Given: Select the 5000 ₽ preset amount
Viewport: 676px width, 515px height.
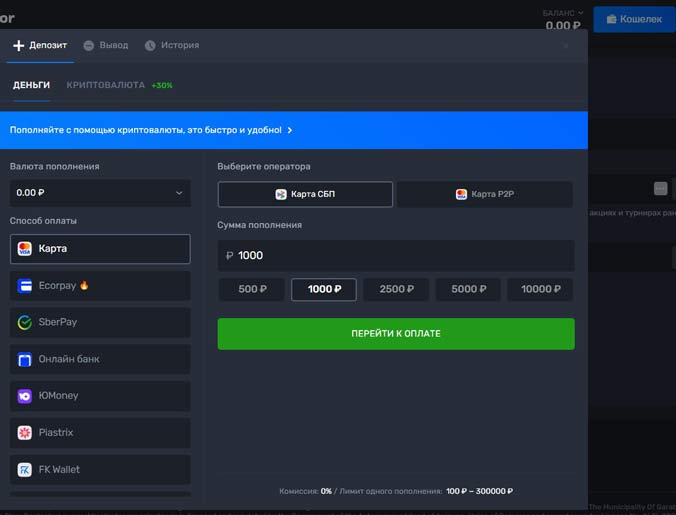Looking at the screenshot, I should tap(468, 289).
